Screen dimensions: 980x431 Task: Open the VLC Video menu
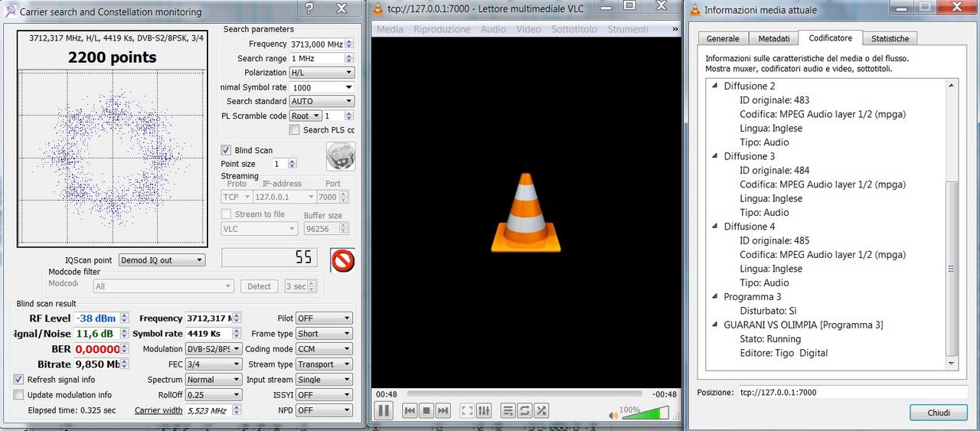point(528,29)
